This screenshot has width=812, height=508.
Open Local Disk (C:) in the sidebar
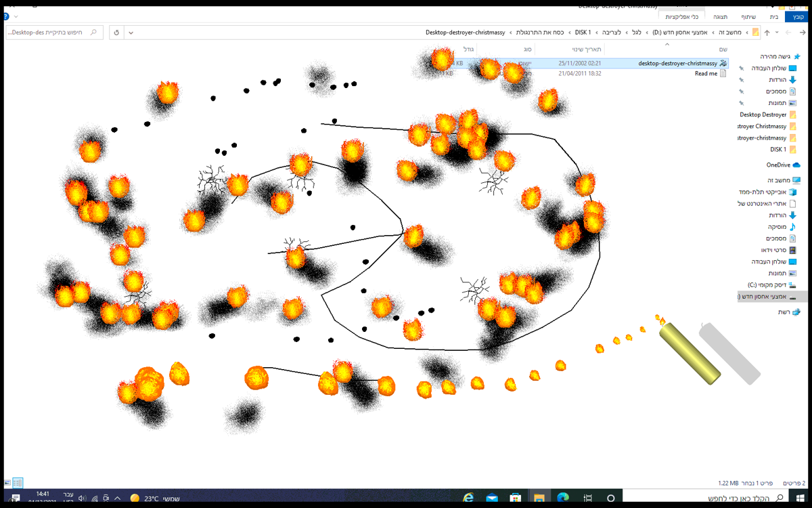pyautogui.click(x=768, y=284)
